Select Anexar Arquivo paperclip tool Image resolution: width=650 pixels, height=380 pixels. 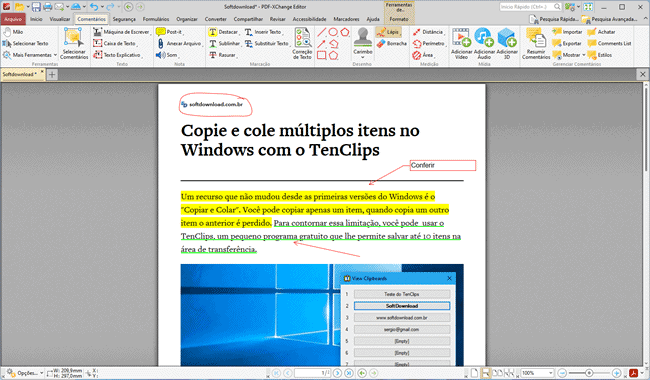coord(179,44)
